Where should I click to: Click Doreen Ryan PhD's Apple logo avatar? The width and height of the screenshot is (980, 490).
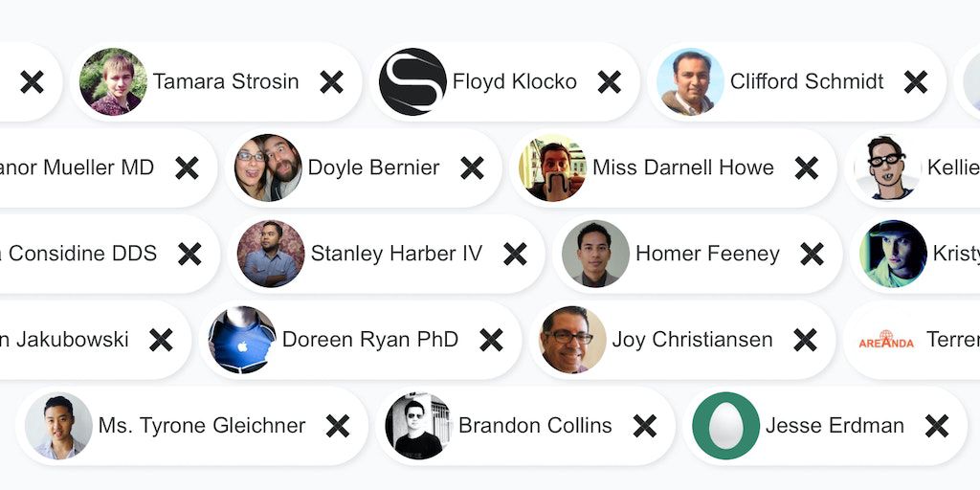[x=242, y=340]
